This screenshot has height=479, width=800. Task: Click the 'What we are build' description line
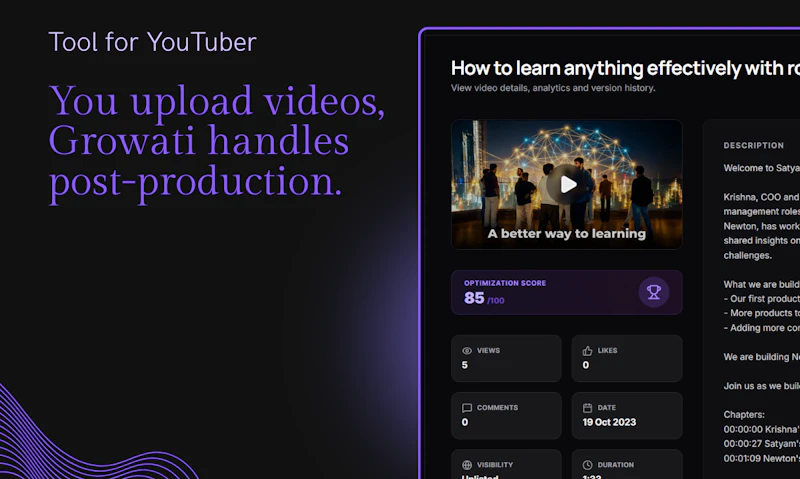[x=762, y=284]
